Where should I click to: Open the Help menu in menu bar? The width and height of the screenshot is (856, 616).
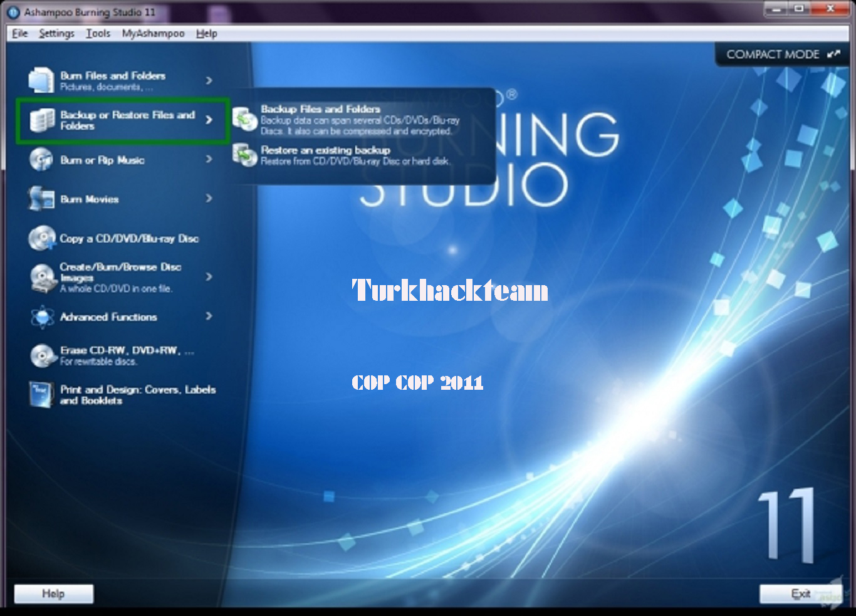point(206,33)
